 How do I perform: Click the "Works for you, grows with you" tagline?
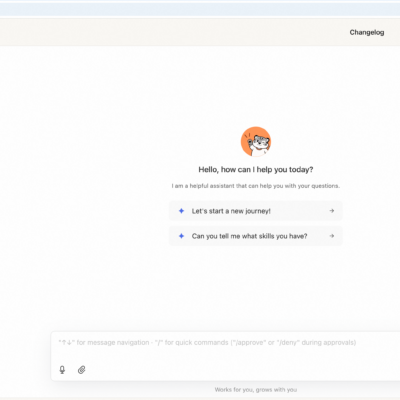click(256, 389)
